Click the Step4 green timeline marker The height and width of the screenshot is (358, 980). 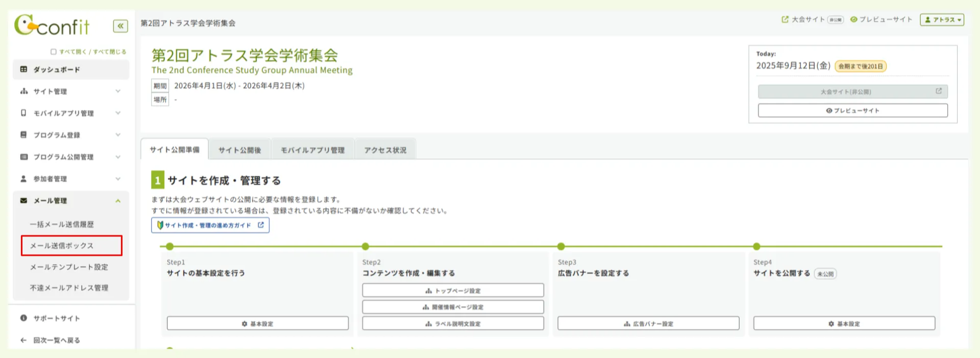pyautogui.click(x=756, y=246)
